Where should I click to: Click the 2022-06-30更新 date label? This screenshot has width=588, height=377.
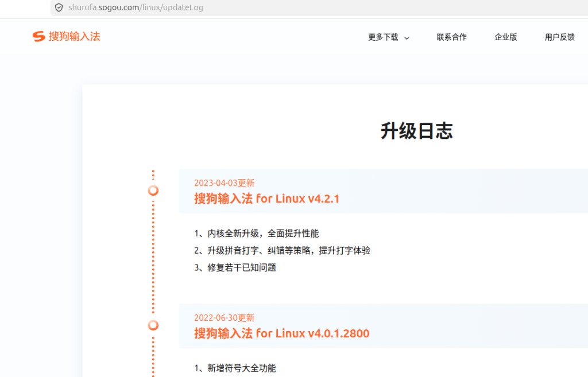[x=225, y=318]
